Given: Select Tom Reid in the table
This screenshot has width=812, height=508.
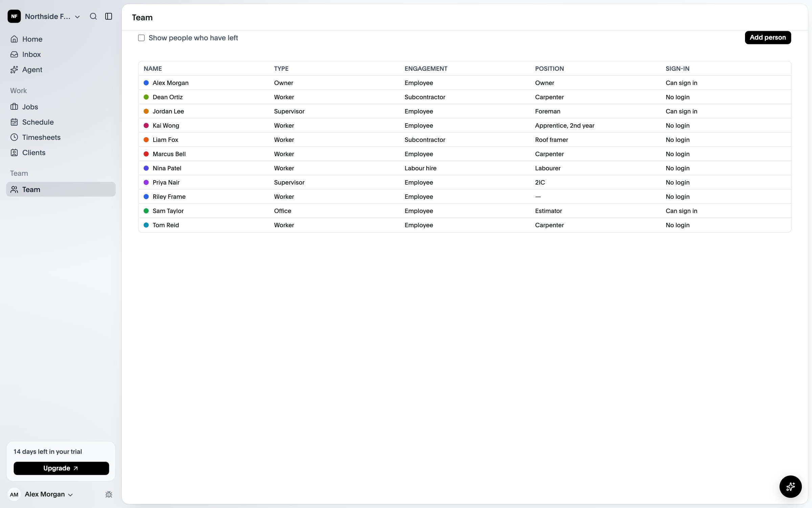Looking at the screenshot, I should [x=465, y=225].
